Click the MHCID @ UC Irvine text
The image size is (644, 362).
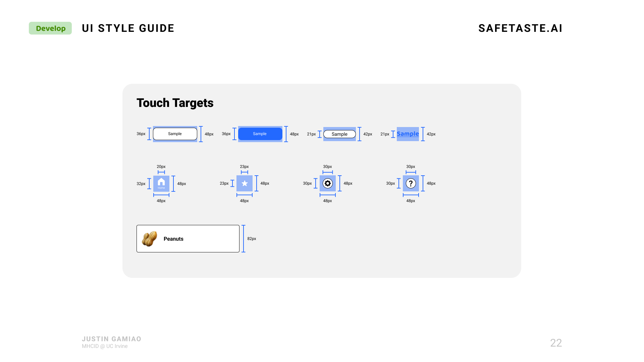point(105,346)
